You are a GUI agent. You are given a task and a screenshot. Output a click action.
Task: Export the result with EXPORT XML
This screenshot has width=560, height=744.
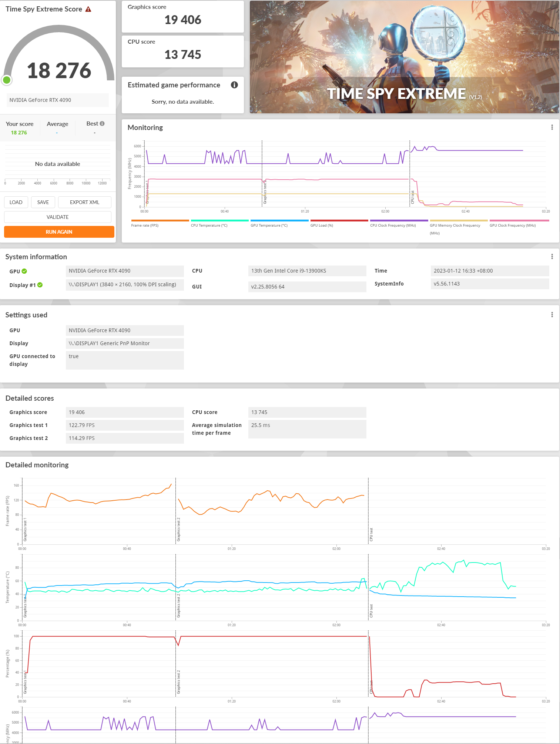click(x=85, y=202)
